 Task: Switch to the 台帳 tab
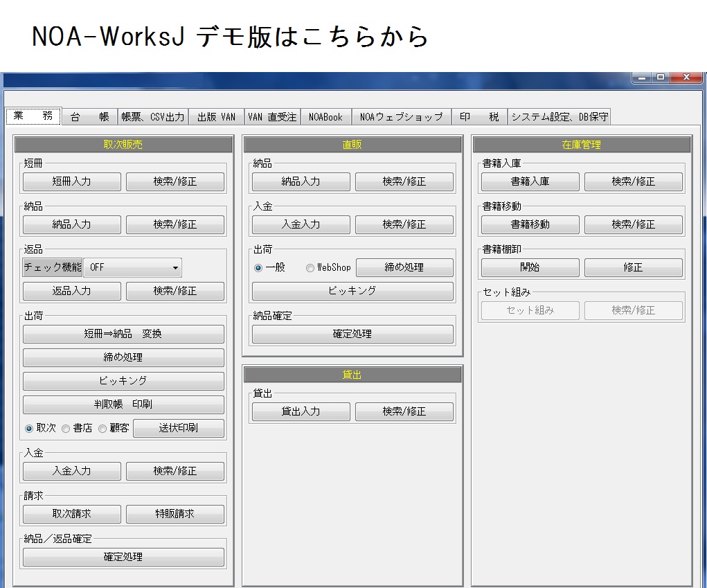point(89,117)
